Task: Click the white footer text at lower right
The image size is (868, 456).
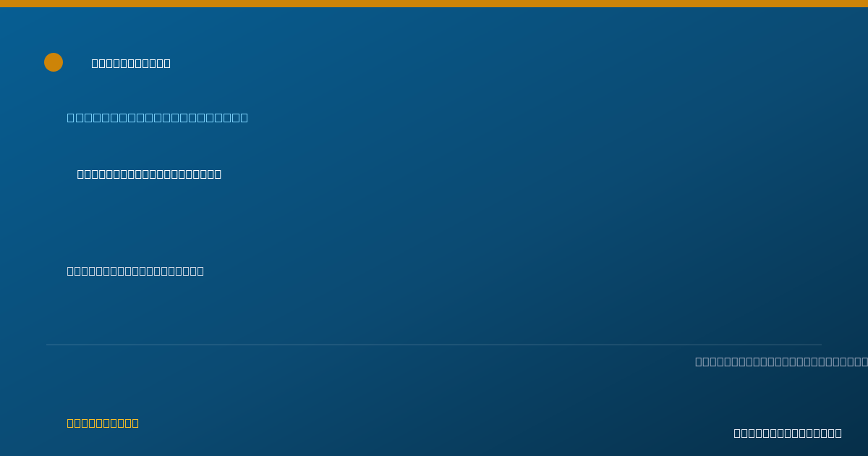Action: coord(788,433)
